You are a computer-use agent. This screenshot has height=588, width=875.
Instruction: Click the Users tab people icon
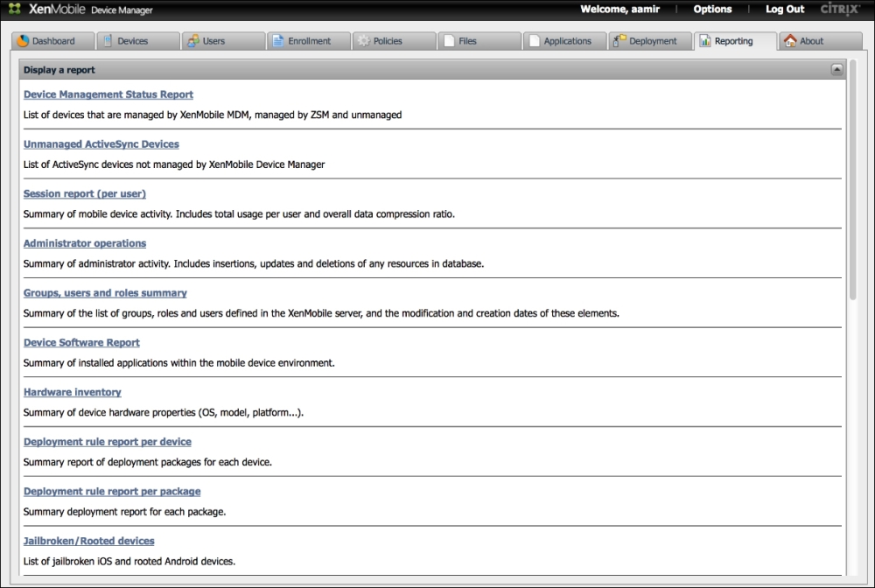click(x=192, y=41)
